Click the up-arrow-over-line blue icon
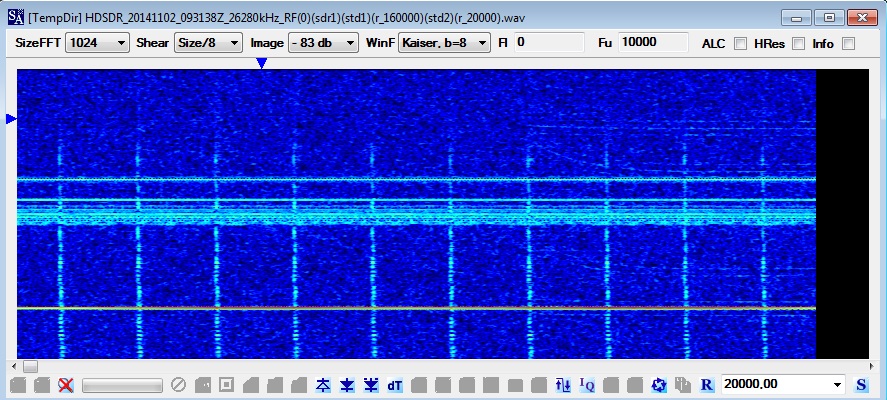The image size is (887, 400). [x=323, y=385]
